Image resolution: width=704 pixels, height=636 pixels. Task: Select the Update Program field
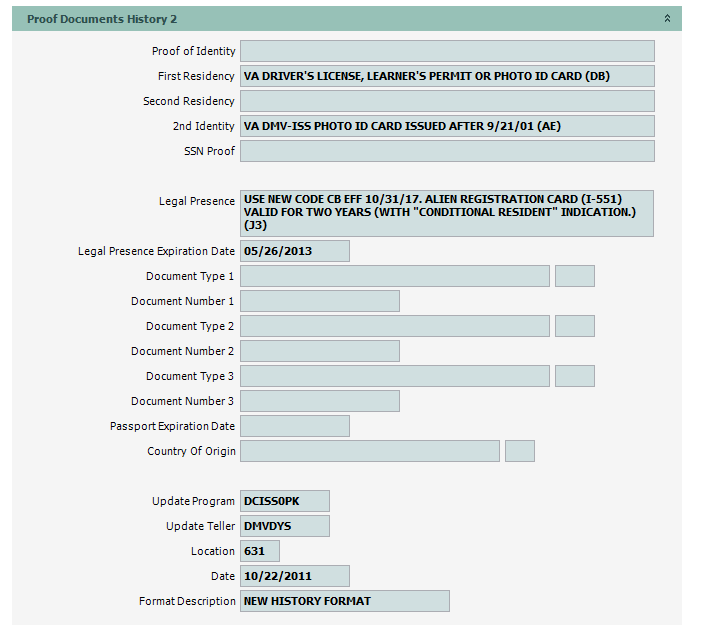pyautogui.click(x=285, y=501)
